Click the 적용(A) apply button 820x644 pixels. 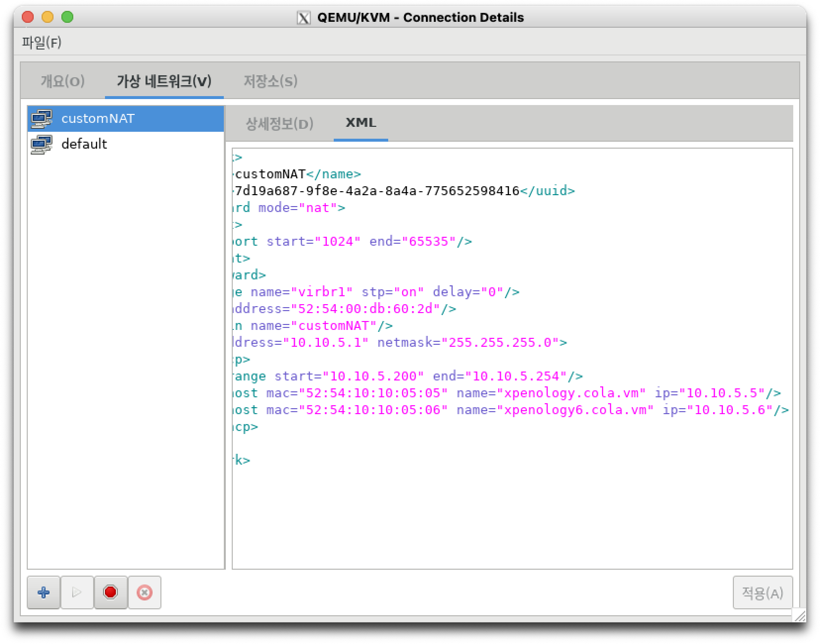(762, 592)
